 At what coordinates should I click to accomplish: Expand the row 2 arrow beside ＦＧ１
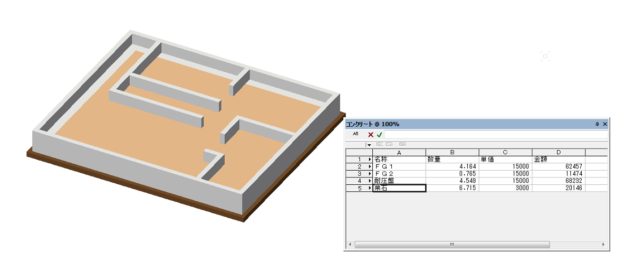click(x=370, y=166)
